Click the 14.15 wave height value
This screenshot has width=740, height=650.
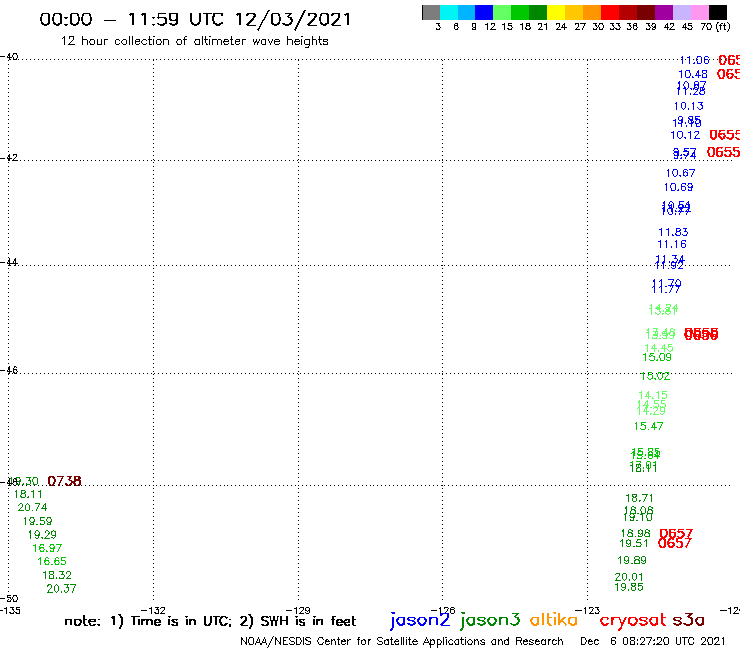tap(653, 395)
